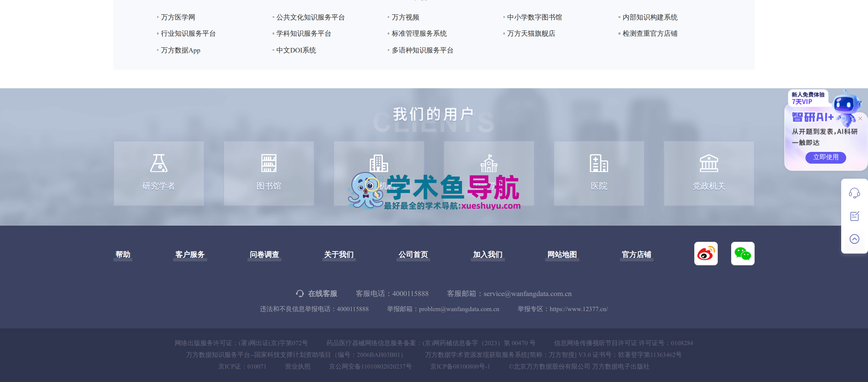Select the 医院 hospital card
The image size is (868, 382).
pos(599,173)
